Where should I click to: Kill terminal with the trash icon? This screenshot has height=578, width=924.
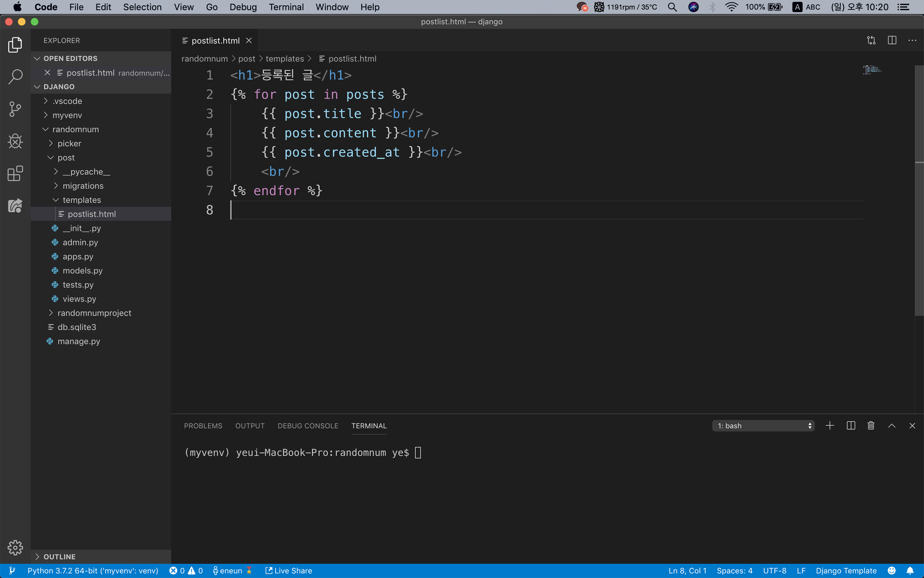(x=871, y=426)
